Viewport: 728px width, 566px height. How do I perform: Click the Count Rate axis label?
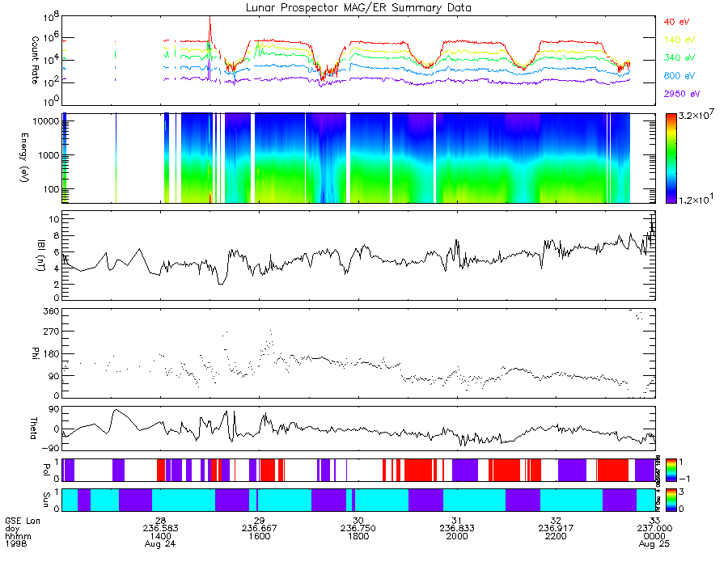pos(35,61)
